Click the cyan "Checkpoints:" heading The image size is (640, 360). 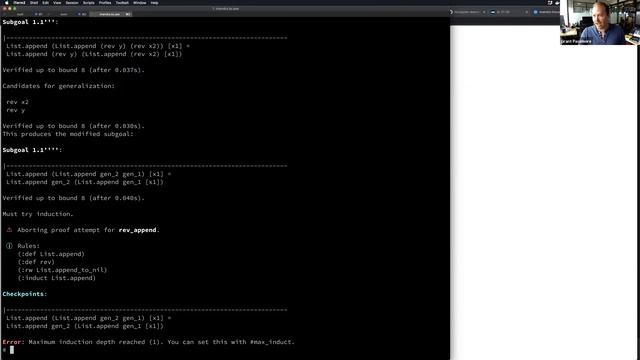click(x=24, y=294)
